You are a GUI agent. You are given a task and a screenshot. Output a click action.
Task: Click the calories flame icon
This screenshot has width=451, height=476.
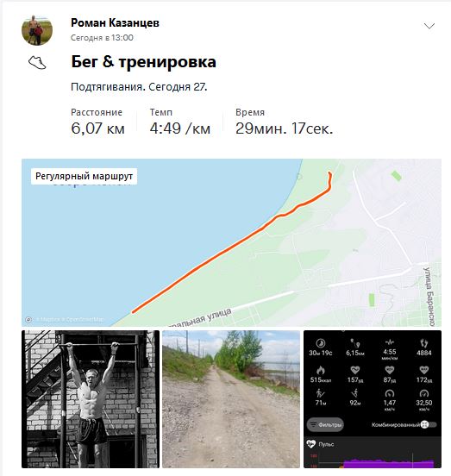(x=321, y=370)
